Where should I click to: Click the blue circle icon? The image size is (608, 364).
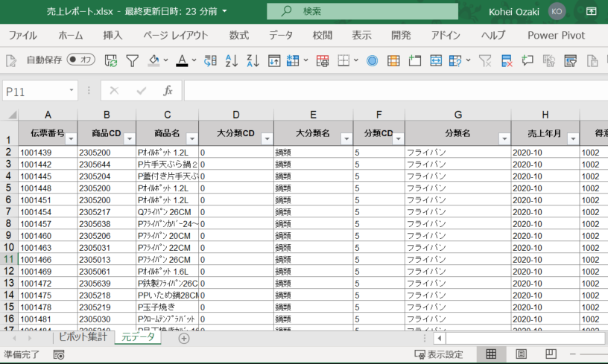pos(373,60)
